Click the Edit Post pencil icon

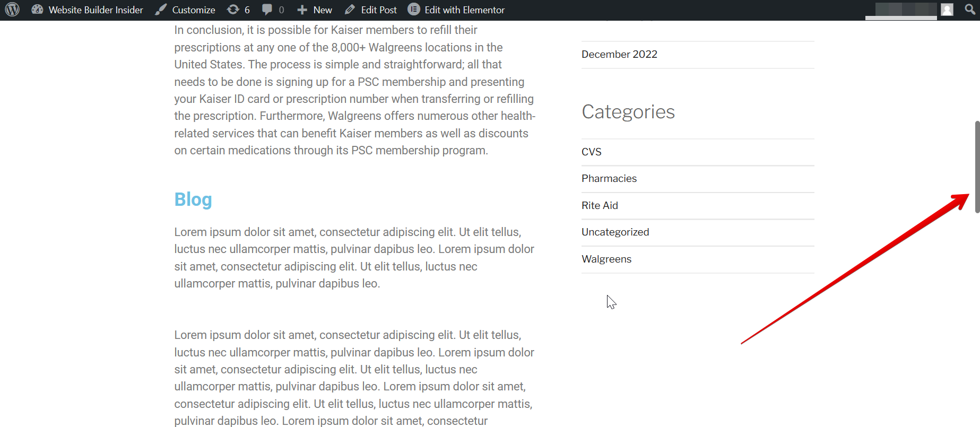tap(350, 10)
